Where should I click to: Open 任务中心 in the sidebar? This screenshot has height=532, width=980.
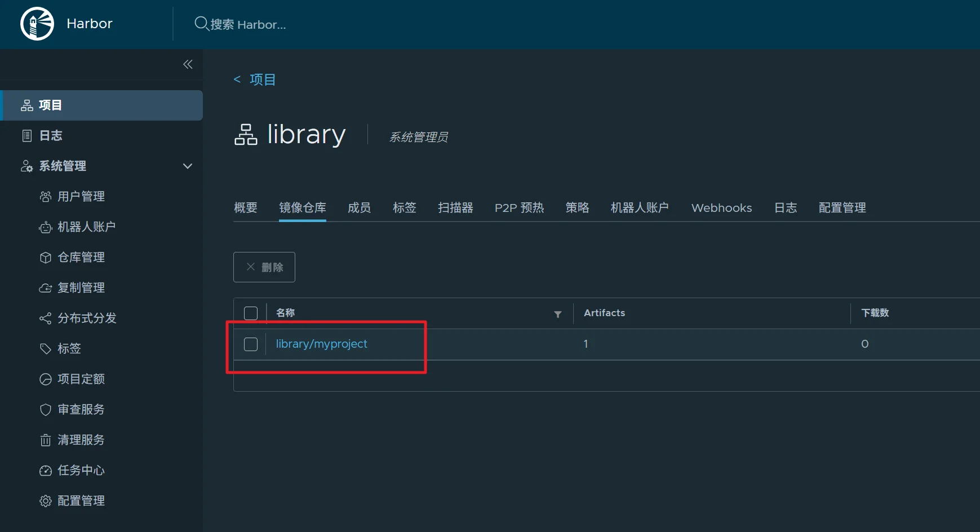point(81,471)
